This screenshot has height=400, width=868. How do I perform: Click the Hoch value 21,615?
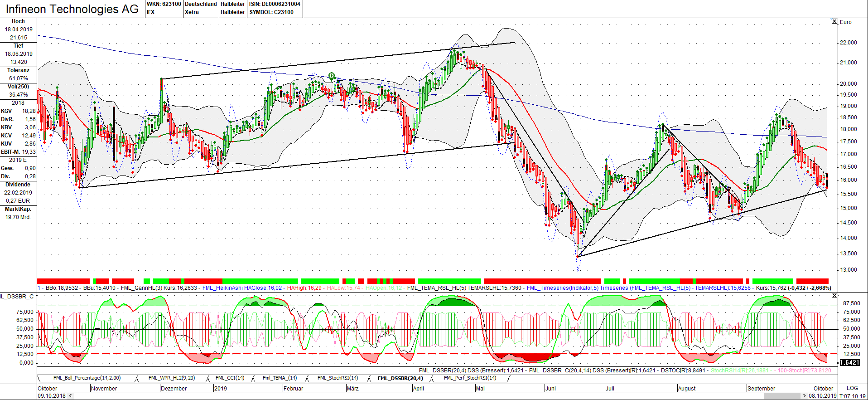pyautogui.click(x=19, y=38)
